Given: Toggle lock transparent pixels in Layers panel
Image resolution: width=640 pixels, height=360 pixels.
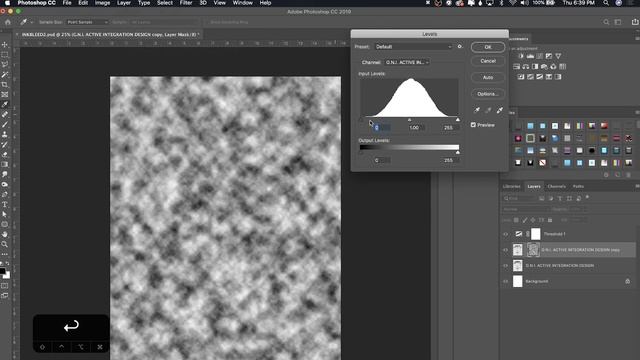Looking at the screenshot, I should [516, 220].
